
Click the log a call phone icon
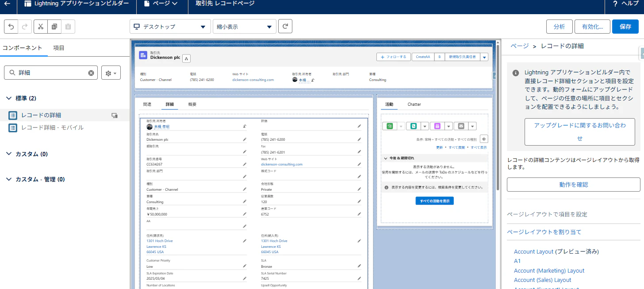click(x=414, y=126)
